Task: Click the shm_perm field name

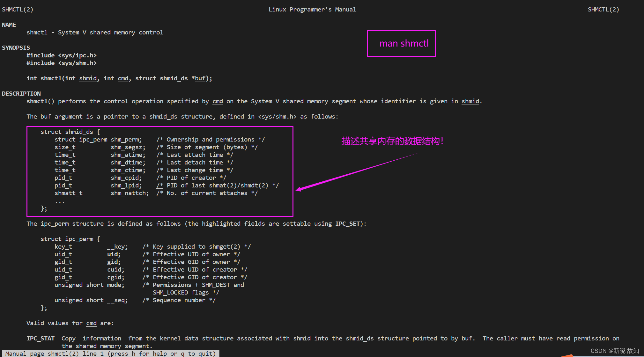Action: pyautogui.click(x=126, y=140)
